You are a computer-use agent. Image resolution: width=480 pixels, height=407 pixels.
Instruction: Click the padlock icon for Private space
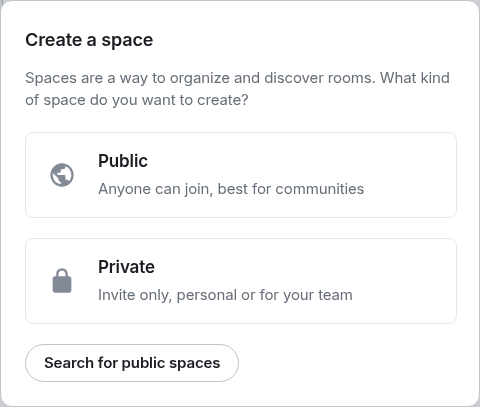tap(62, 281)
